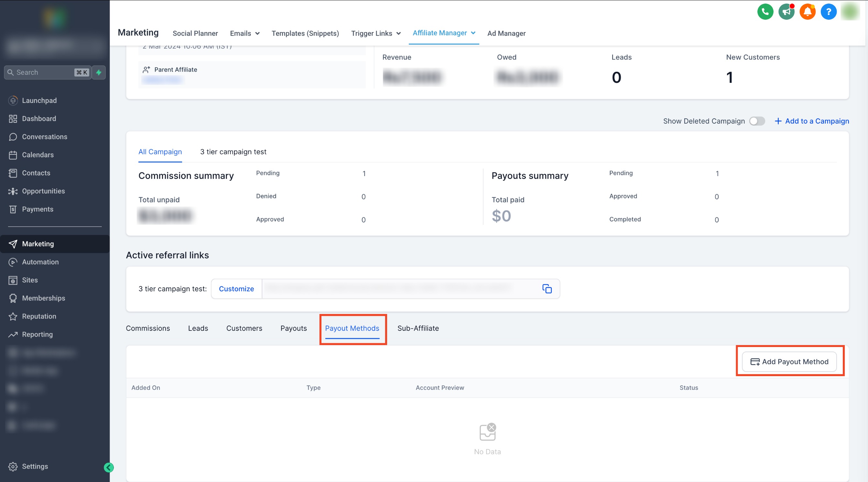
Task: Click the green lightning quick actions icon
Action: (x=99, y=72)
